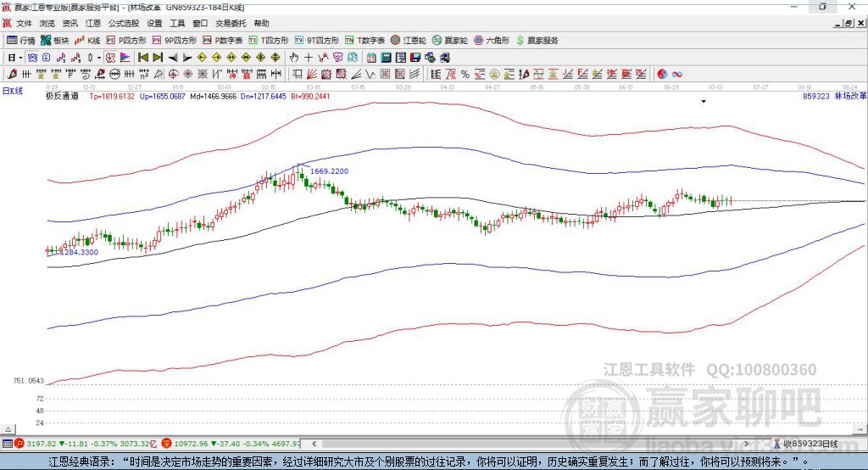Screen dimensions: 868x470
Task: Click the 日K线 period label
Action: [13, 91]
